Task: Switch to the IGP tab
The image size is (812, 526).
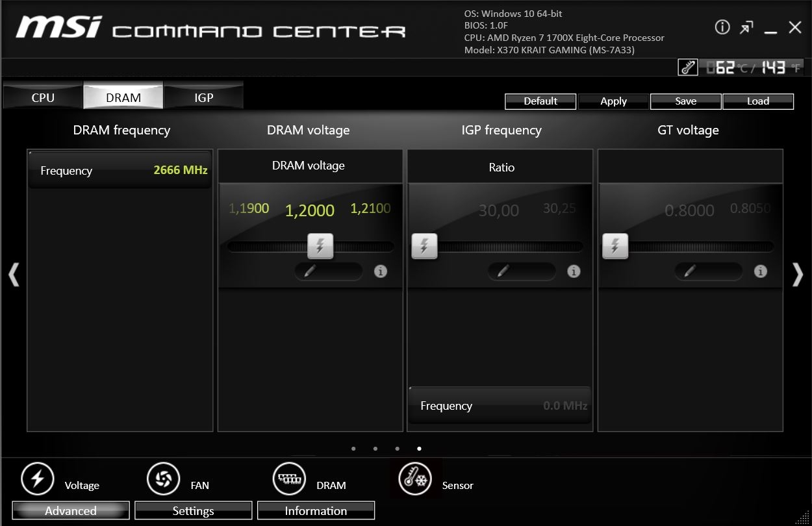Action: coord(203,97)
